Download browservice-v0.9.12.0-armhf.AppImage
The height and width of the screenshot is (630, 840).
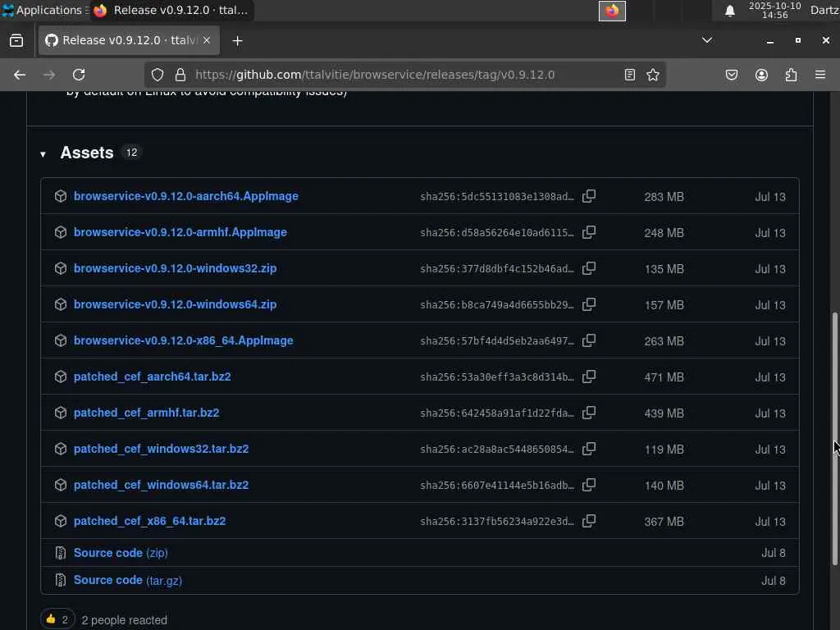(180, 232)
